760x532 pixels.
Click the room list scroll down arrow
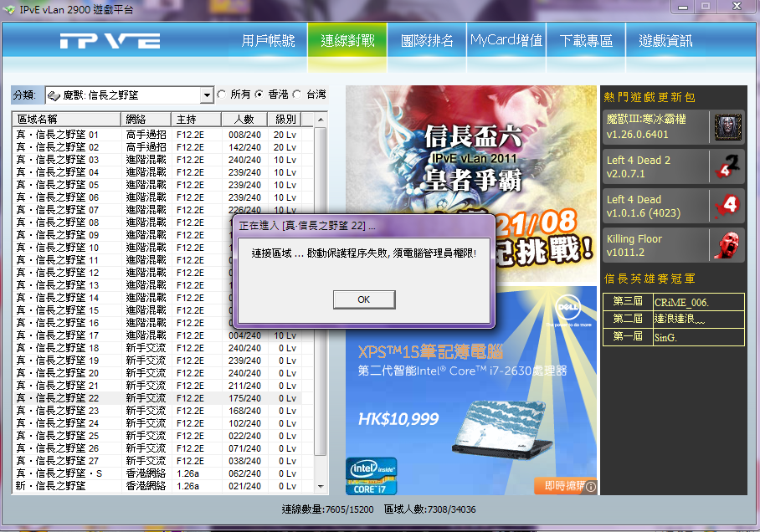(321, 487)
